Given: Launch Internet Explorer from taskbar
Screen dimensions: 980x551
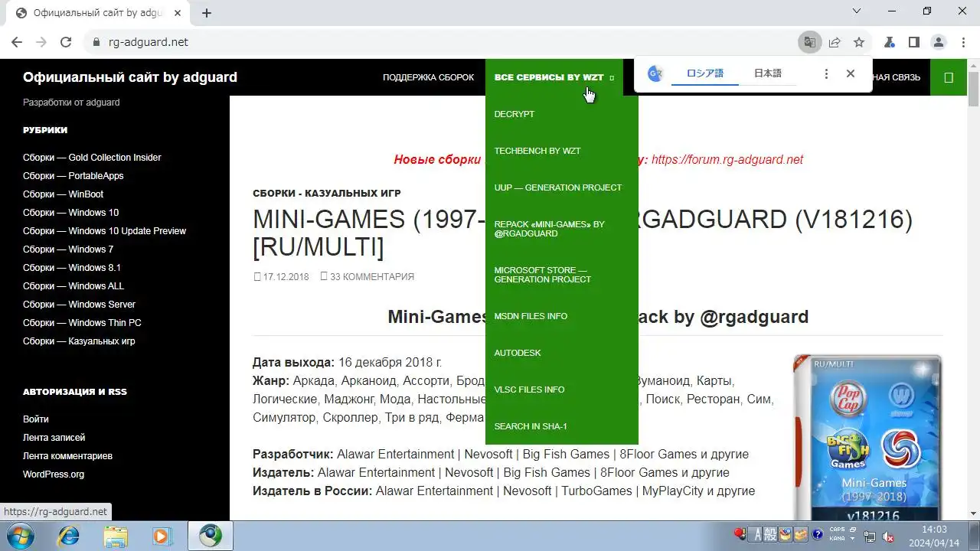Looking at the screenshot, I should pos(69,536).
